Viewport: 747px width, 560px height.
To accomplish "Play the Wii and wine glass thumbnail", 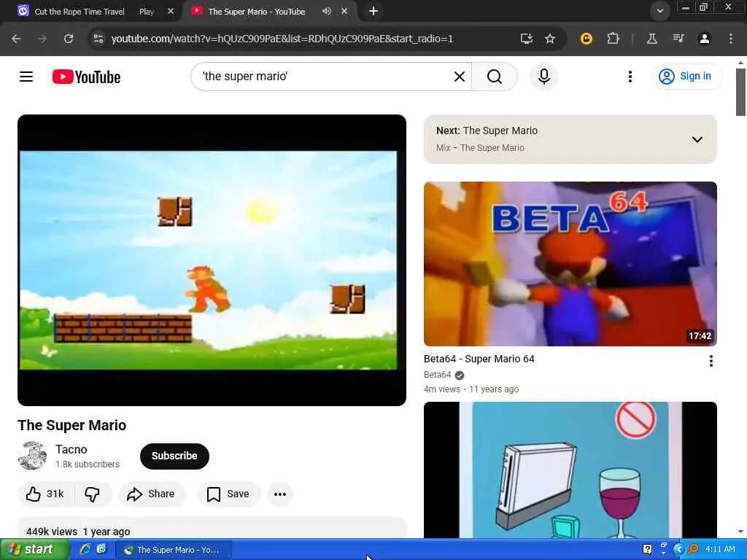I will [570, 470].
